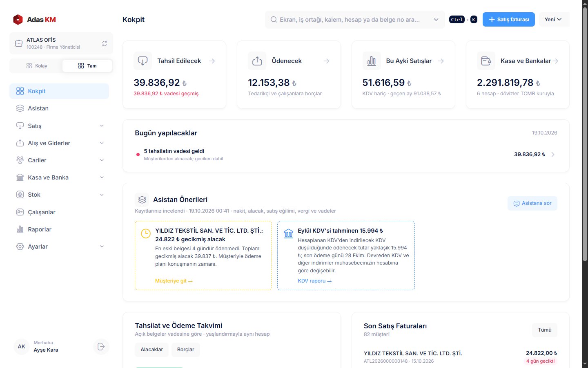This screenshot has width=588, height=368.
Task: Open the Yeni dropdown button
Action: click(554, 20)
